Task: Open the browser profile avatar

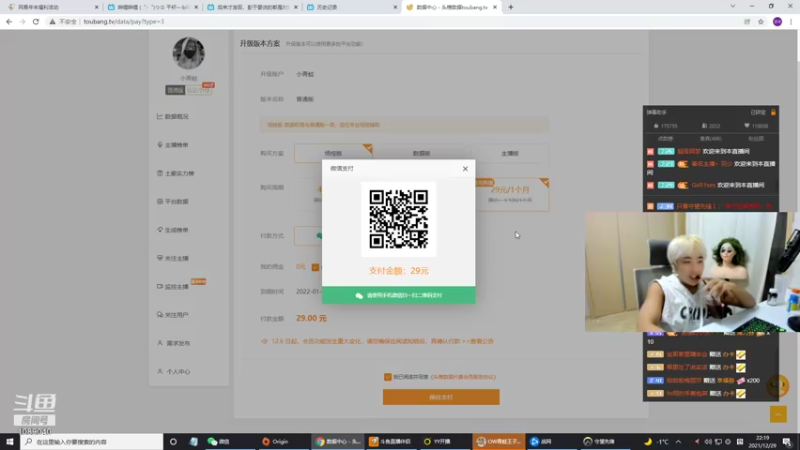Action: [777, 21]
